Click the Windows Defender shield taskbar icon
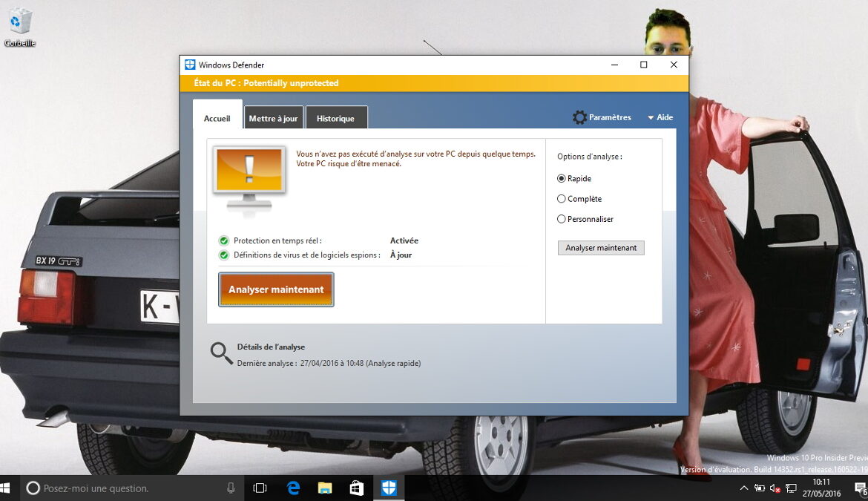 pyautogui.click(x=387, y=488)
